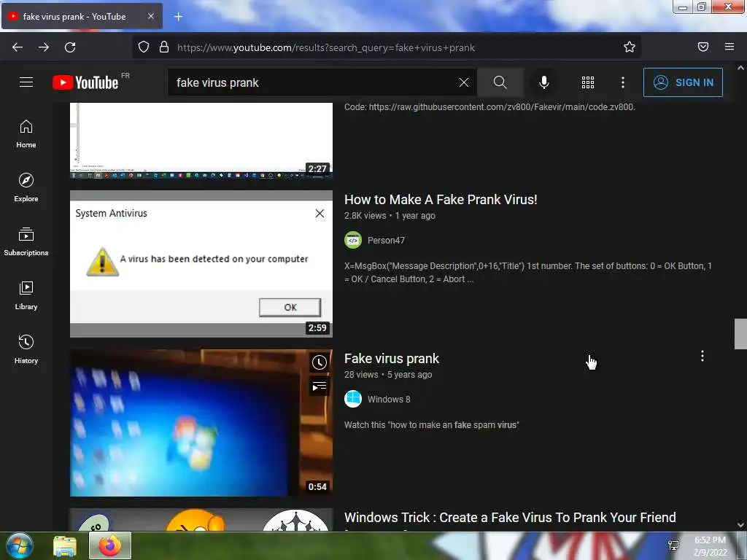Screen dimensions: 747x560
Task: Click the SIGN IN button
Action: [683, 82]
